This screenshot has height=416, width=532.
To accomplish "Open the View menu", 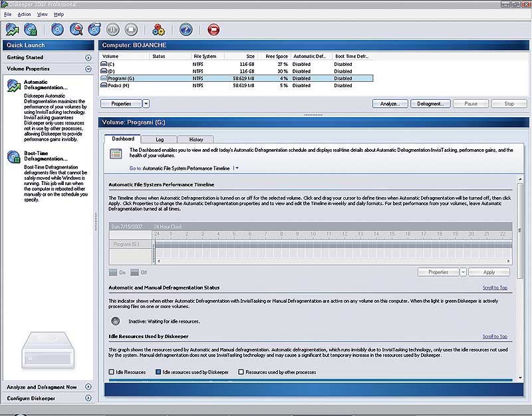I will (x=43, y=14).
